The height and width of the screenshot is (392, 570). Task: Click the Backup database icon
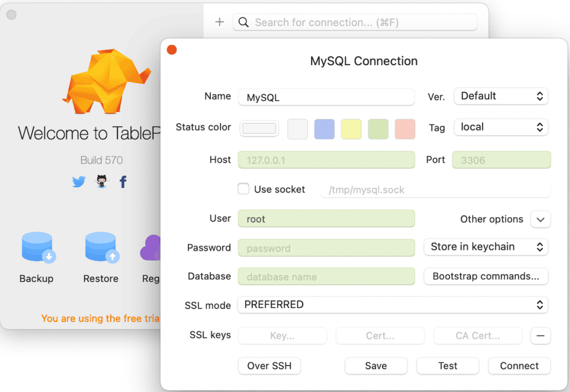(37, 248)
